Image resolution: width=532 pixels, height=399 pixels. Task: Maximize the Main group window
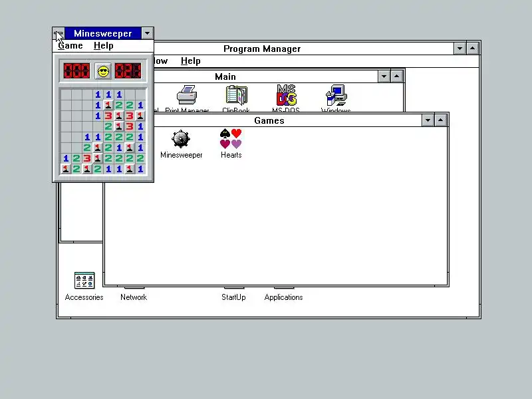[396, 76]
